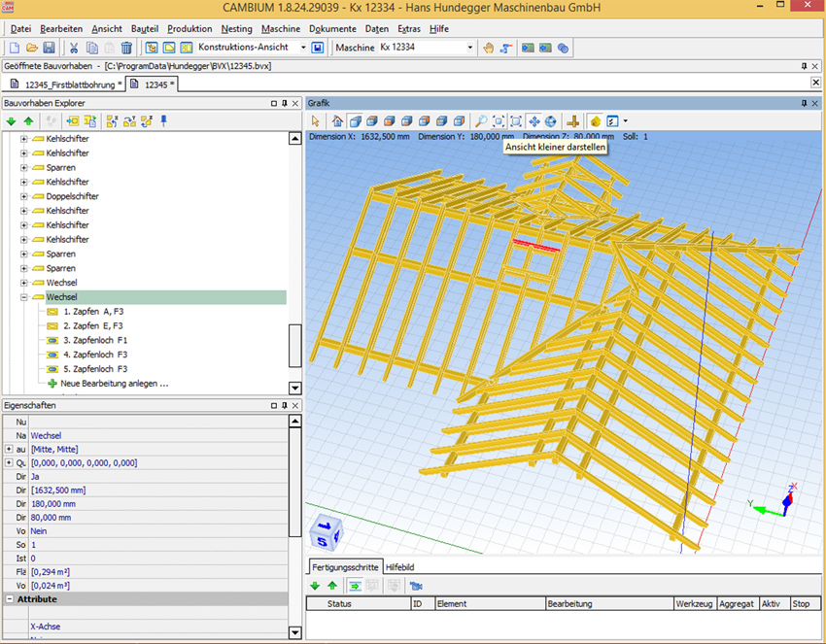Click the cut scissors icon
Viewport: 826px width, 644px height.
coord(74,48)
